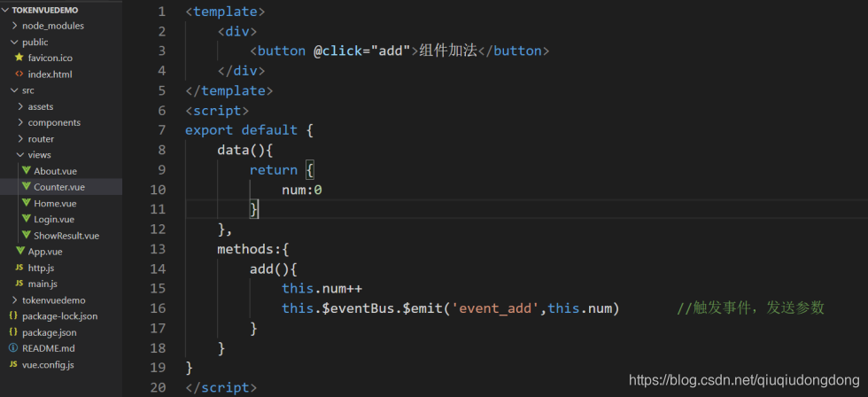Expand the components folder chevron
868x397 pixels.
(x=19, y=122)
